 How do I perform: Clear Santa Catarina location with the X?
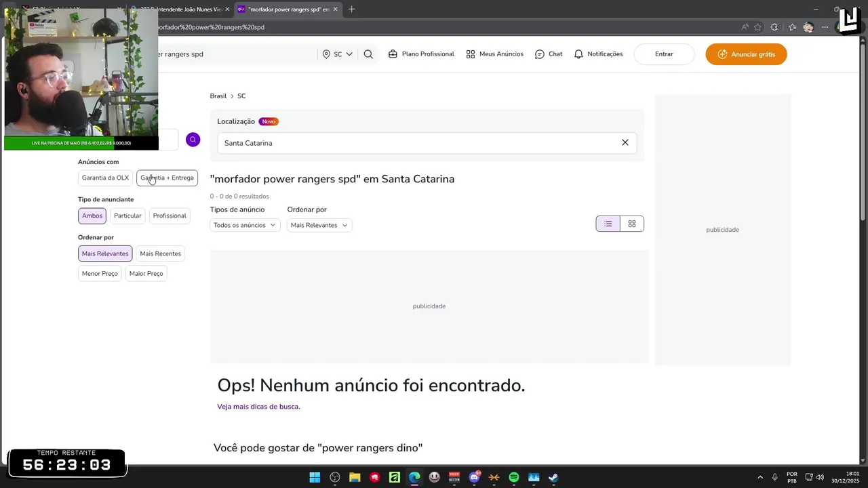[x=625, y=142]
